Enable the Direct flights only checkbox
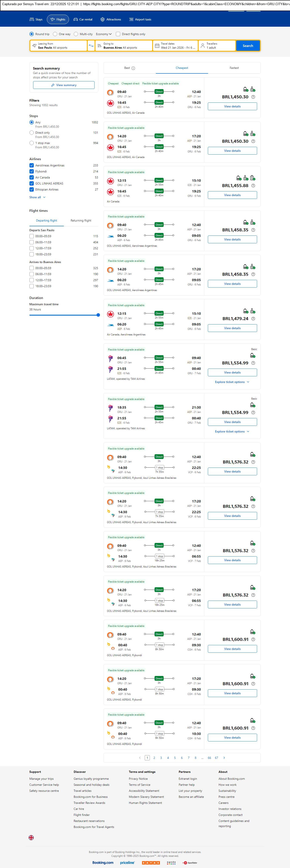Viewport: 290px width, 868px height. click(118, 34)
